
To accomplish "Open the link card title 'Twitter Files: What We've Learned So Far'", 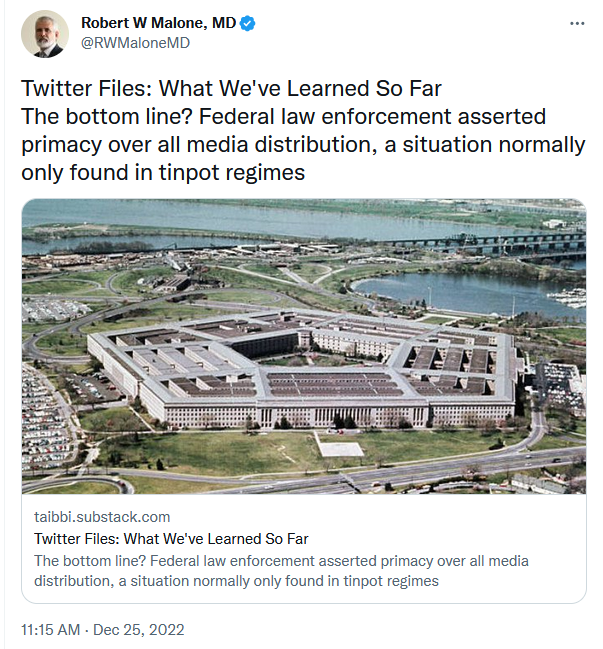I will click(171, 539).
